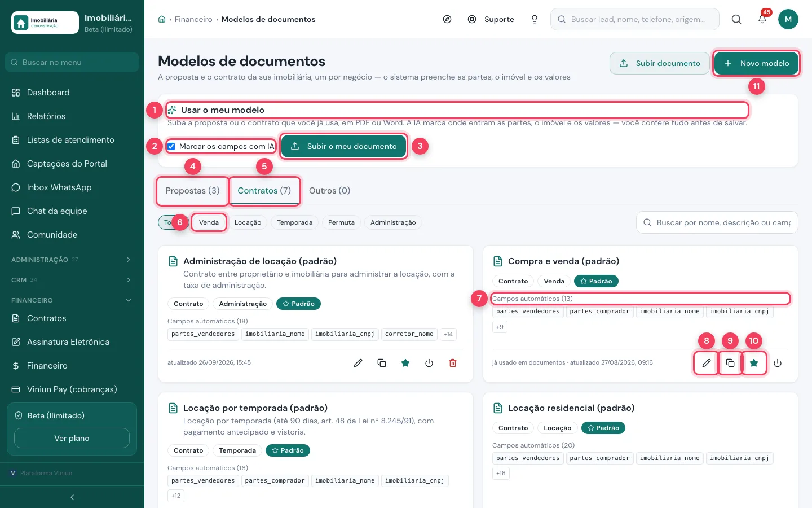Open the notifications bell
This screenshot has height=508, width=812.
click(x=762, y=19)
